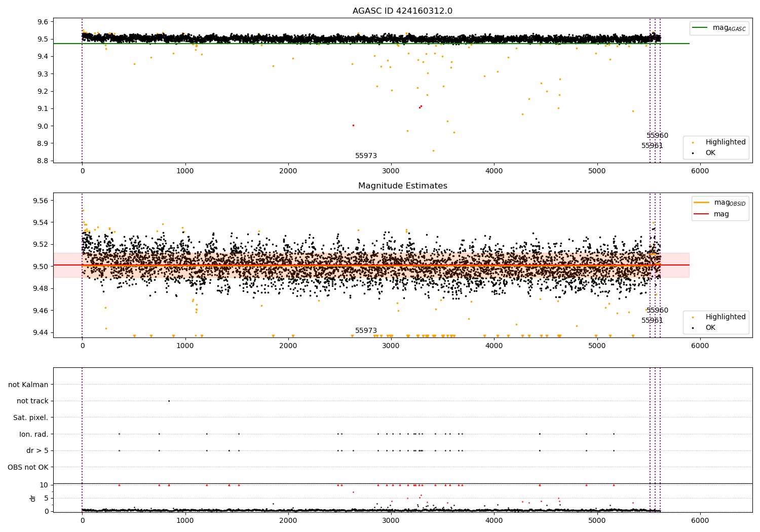Click the 10 tick on the dr axis
This screenshot has width=760, height=532.
point(44,485)
